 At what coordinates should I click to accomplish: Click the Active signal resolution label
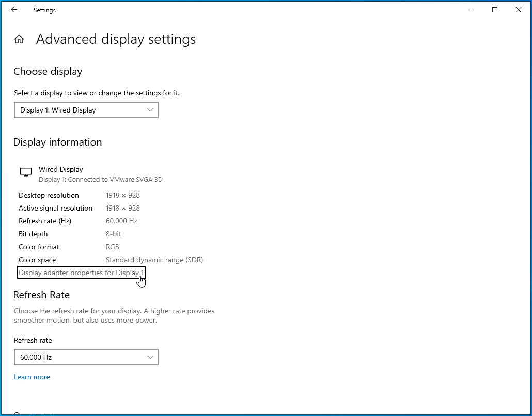coord(55,208)
